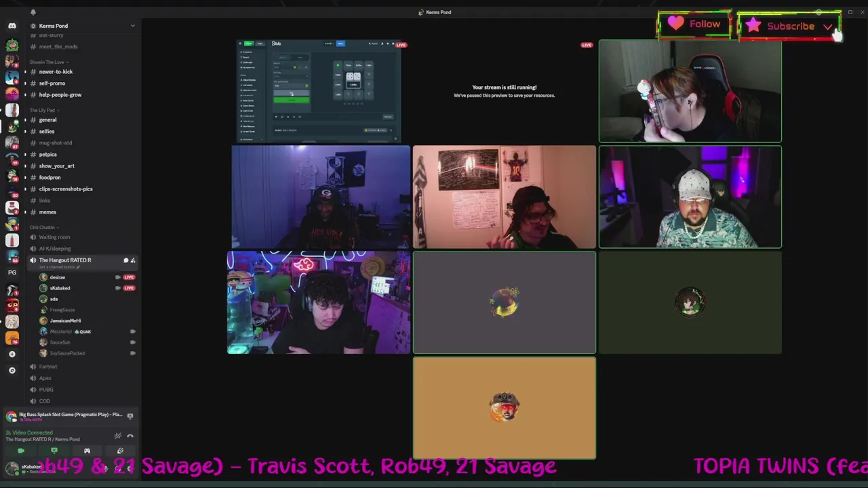Click desirae's LIVE badge
This screenshot has width=868, height=488.
tap(129, 277)
